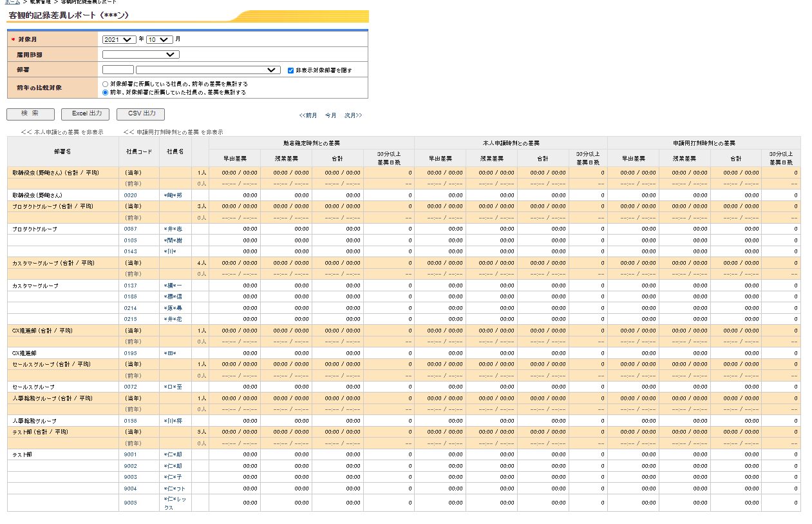The image size is (812, 524).
Task: Click the 社員名 column header
Action: [x=175, y=151]
